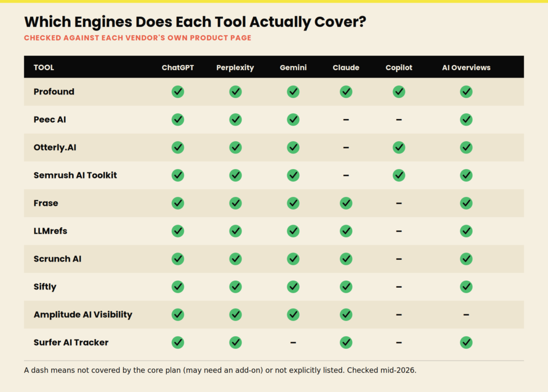Click LLMrefs' Perplexity checkmark
The image size is (548, 392).
click(x=235, y=231)
